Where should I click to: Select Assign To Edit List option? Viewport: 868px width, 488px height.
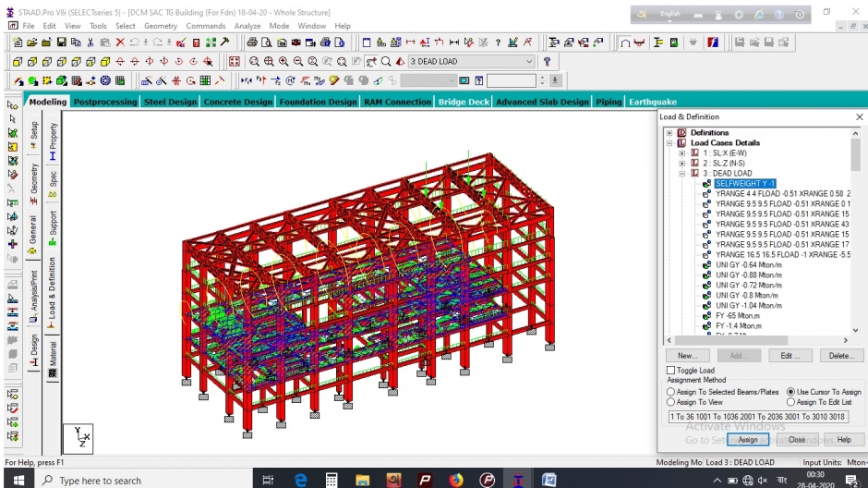(790, 402)
